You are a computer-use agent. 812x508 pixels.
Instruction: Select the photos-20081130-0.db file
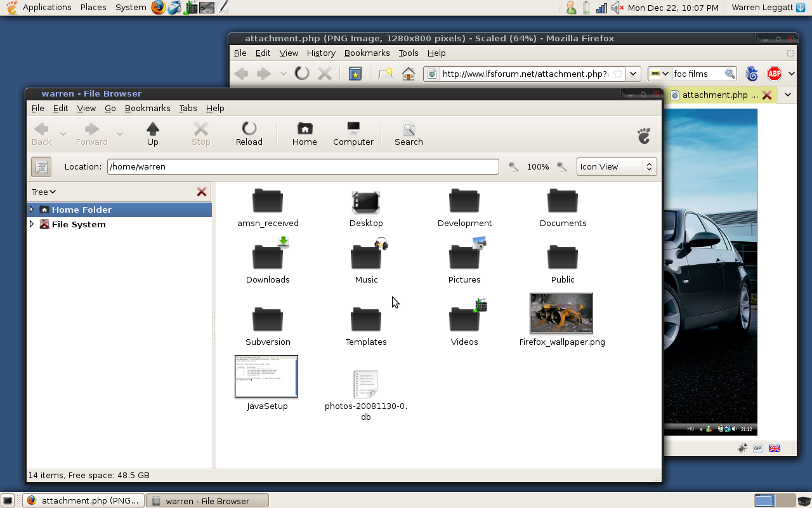coord(366,395)
